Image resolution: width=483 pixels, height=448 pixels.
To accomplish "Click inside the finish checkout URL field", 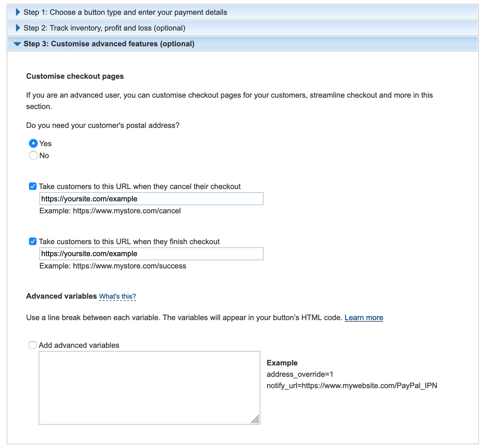I will click(151, 254).
